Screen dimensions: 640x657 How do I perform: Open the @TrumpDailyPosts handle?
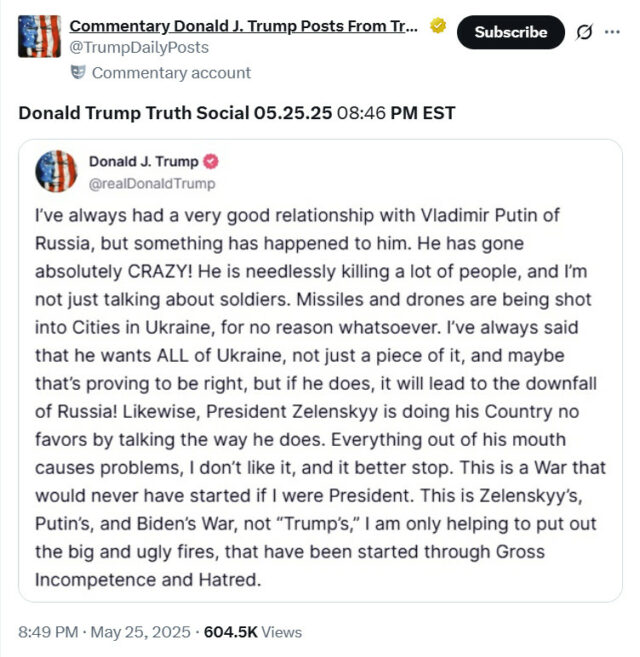(x=139, y=47)
